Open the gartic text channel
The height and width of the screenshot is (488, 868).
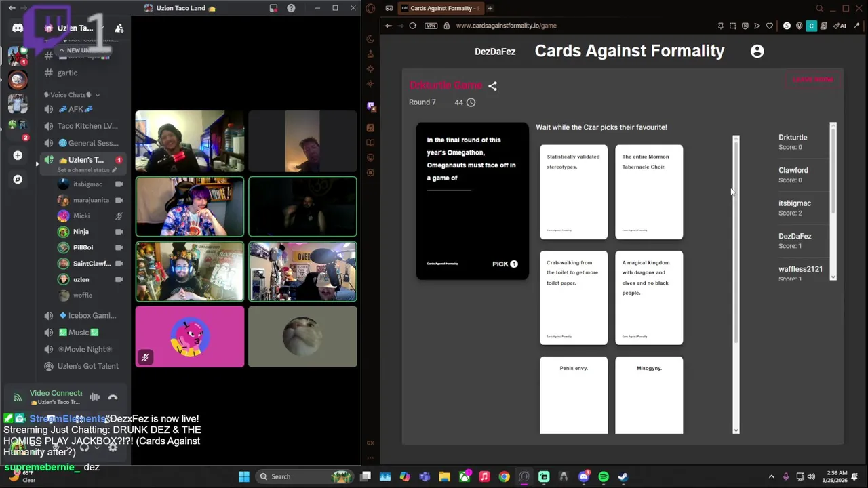(x=66, y=73)
